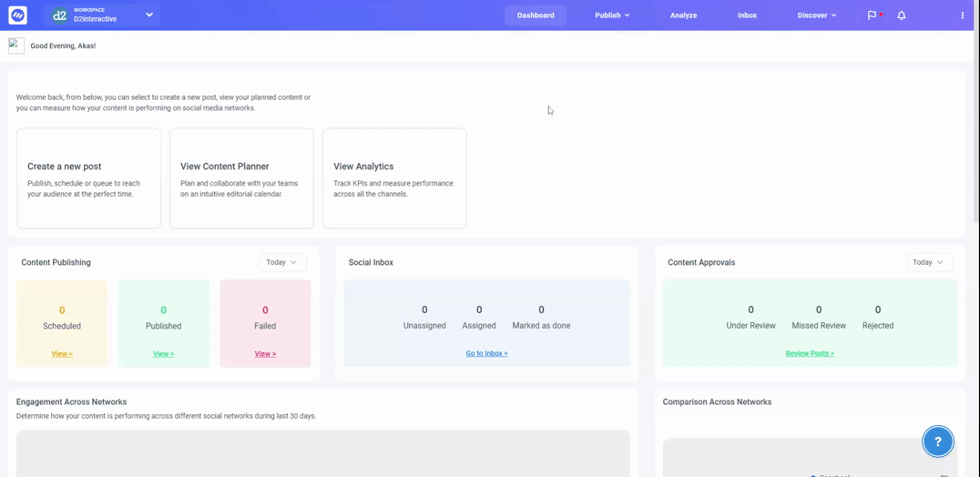The height and width of the screenshot is (477, 980).
Task: Open the three-dot more options menu
Action: 963,15
